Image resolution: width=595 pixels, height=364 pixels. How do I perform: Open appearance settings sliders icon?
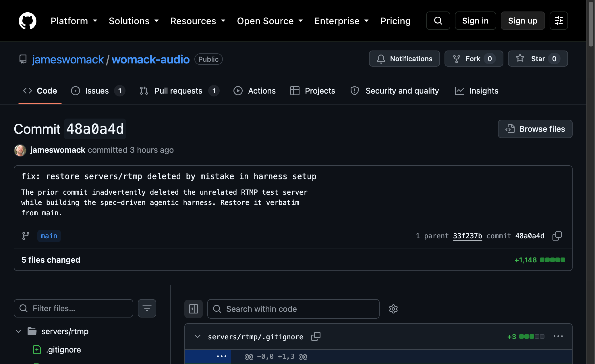[x=559, y=21]
